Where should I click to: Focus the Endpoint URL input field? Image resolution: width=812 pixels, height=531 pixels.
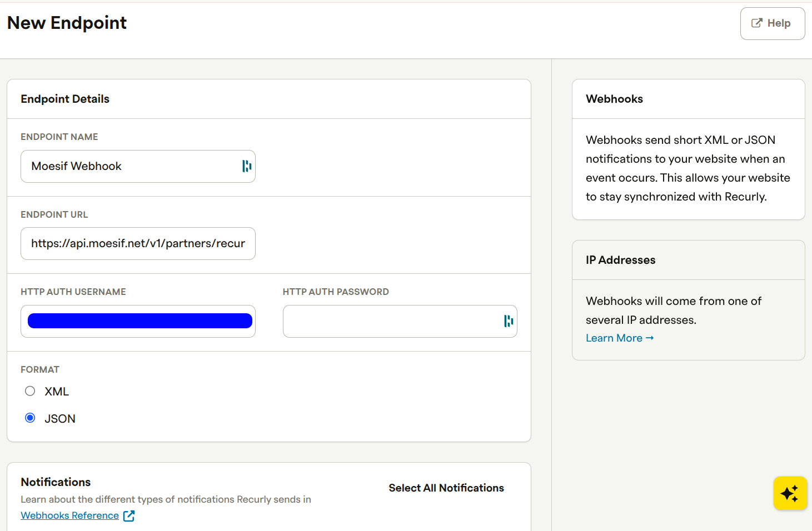[138, 243]
